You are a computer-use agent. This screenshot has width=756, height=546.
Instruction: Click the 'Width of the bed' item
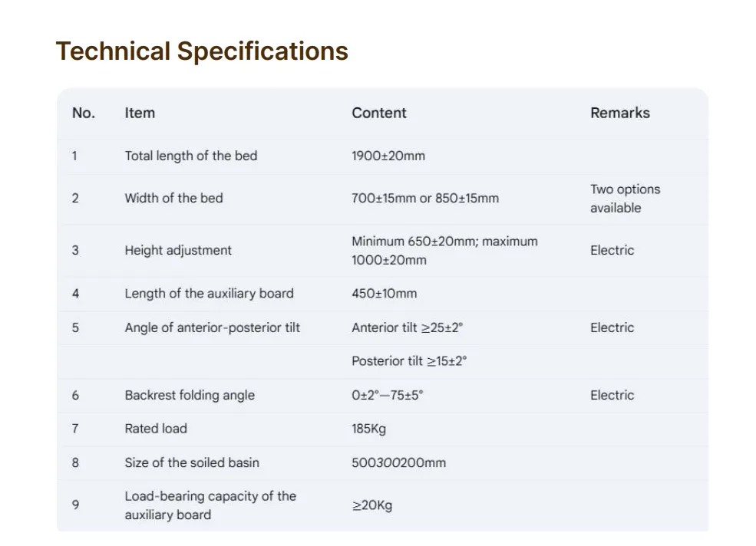point(173,198)
